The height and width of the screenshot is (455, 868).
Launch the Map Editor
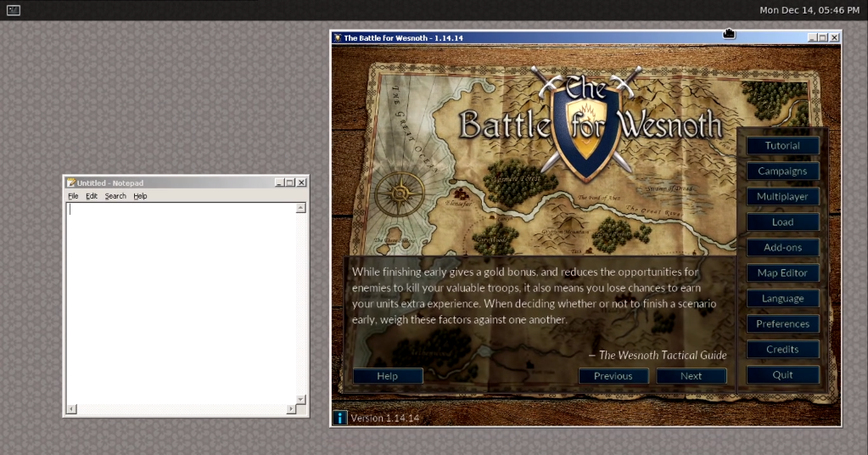782,272
